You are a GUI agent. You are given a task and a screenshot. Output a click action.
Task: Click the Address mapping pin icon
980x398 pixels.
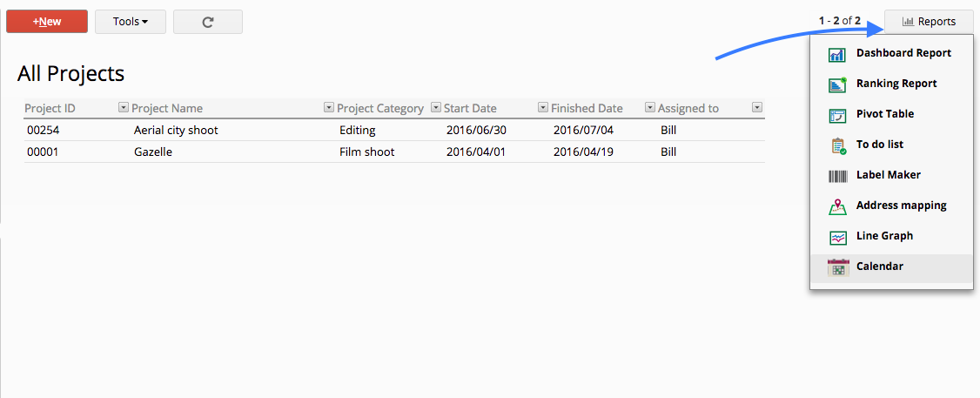tap(837, 206)
